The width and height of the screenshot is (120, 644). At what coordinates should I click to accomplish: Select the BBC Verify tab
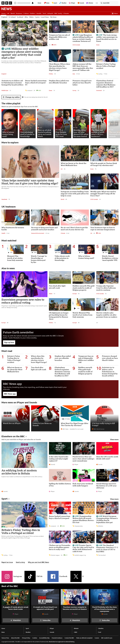58,14
